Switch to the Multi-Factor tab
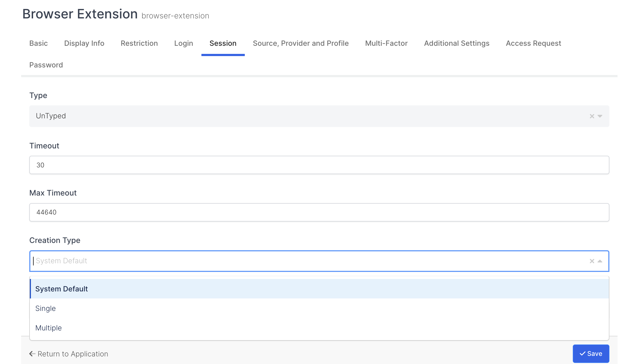The height and width of the screenshot is (364, 630). click(x=386, y=43)
